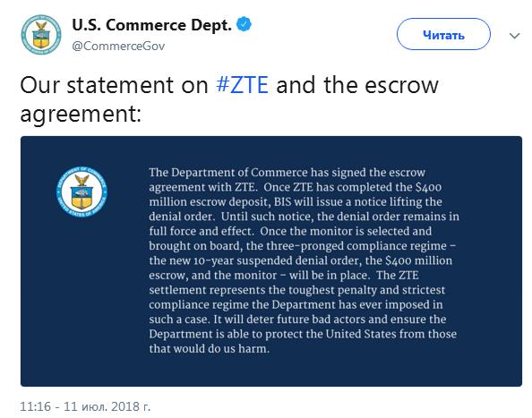This screenshot has height=418, width=532.
Task: Open the attached dark blue statement image
Action: coord(271,261)
